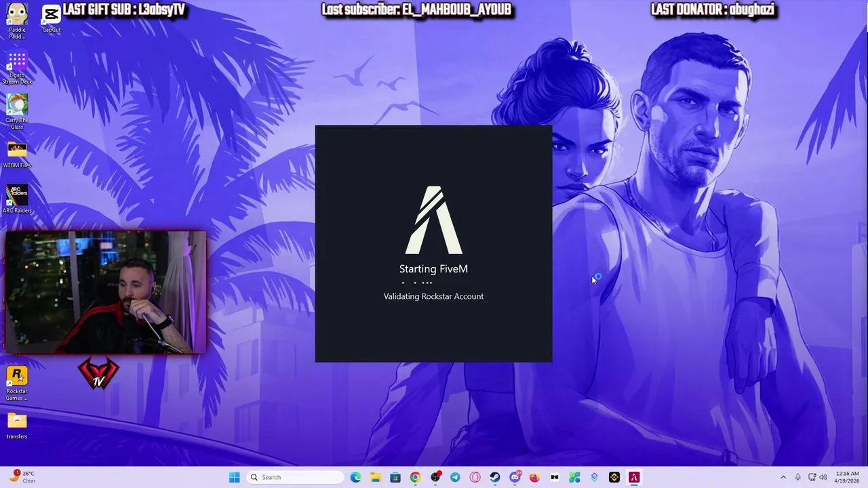
Task: Switch to FiveM in the taskbar
Action: [634, 477]
